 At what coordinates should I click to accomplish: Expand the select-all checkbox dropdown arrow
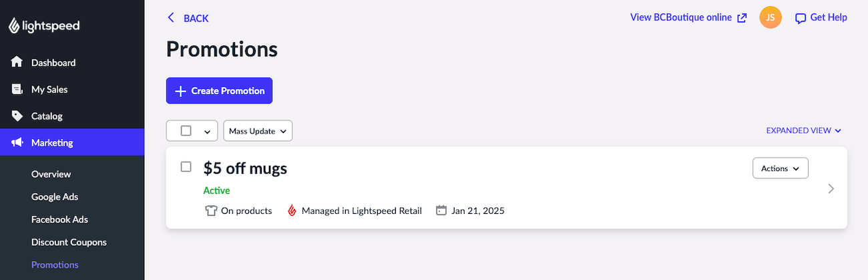pos(207,132)
